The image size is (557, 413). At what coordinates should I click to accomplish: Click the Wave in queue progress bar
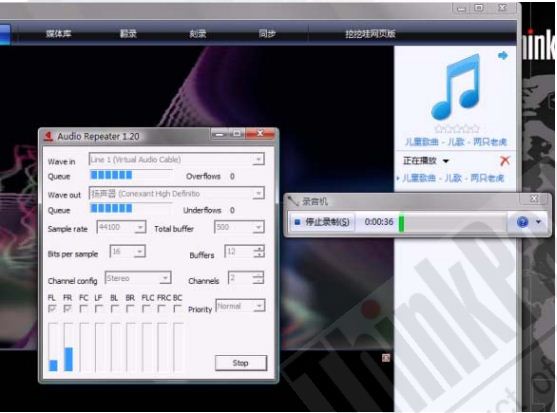point(131,175)
